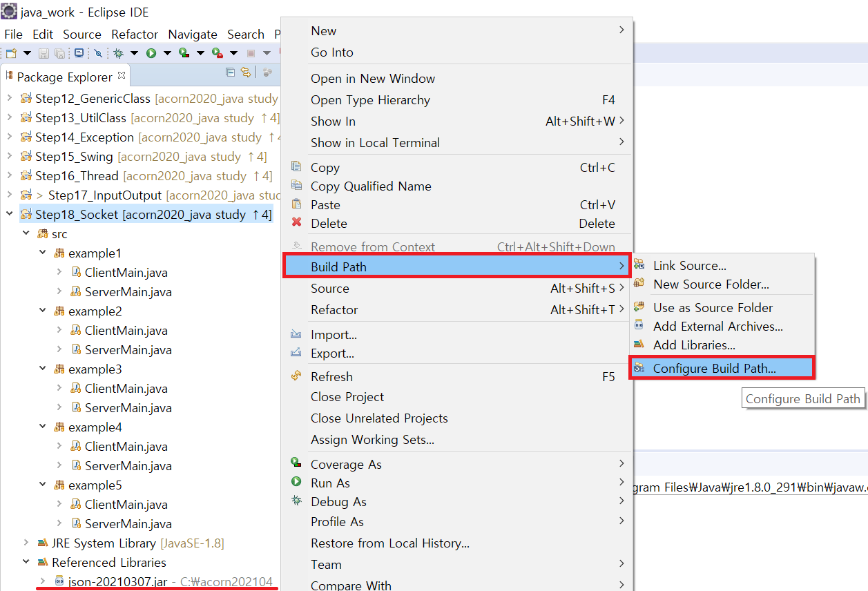Open the dropdown arrow next to New
Image resolution: width=868 pixels, height=591 pixels.
[27, 53]
